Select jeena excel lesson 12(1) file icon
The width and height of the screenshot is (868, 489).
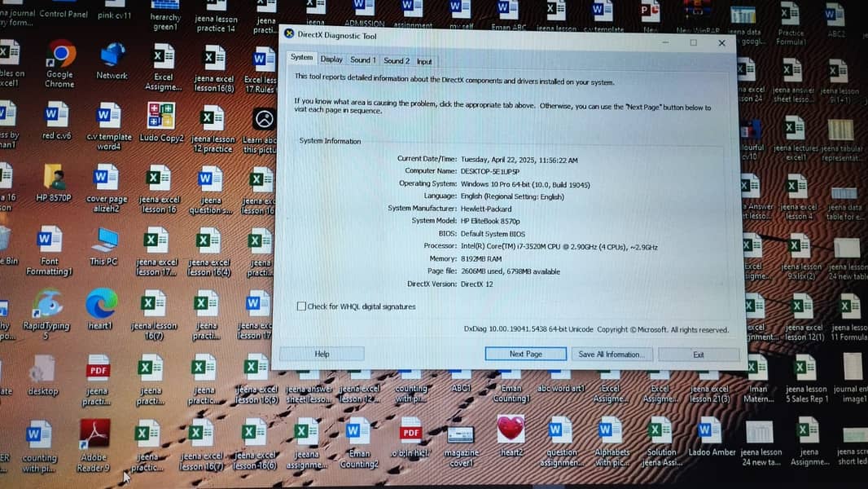(804, 317)
